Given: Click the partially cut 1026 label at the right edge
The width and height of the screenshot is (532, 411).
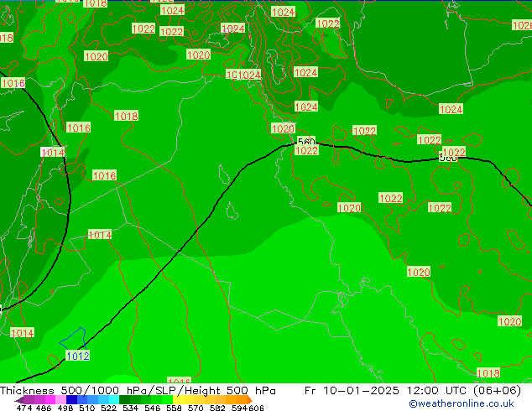Looking at the screenshot, I should click(x=522, y=25).
